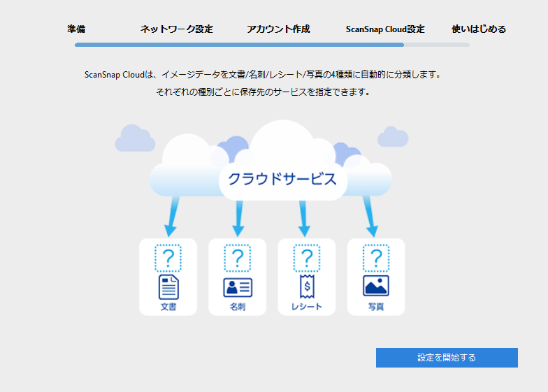This screenshot has width=548, height=392.
Task: Select the ネットワーク設定 step label
Action: click(176, 29)
